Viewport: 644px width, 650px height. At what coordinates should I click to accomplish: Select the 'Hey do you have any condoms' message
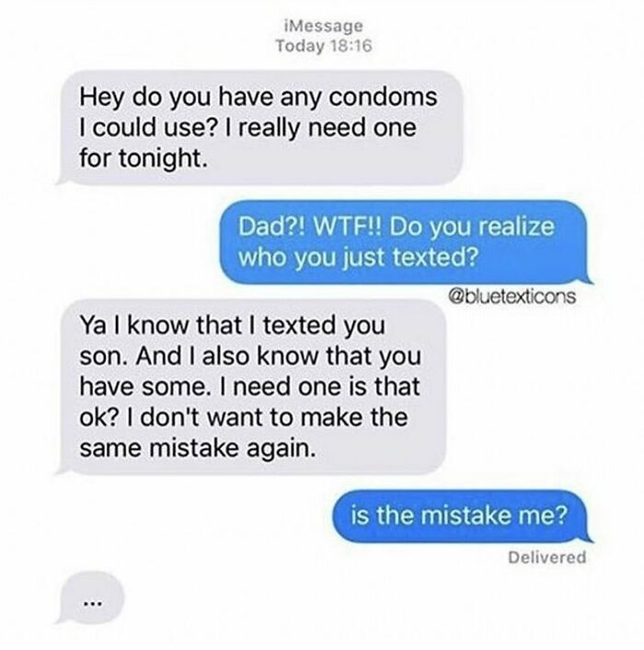point(259,128)
